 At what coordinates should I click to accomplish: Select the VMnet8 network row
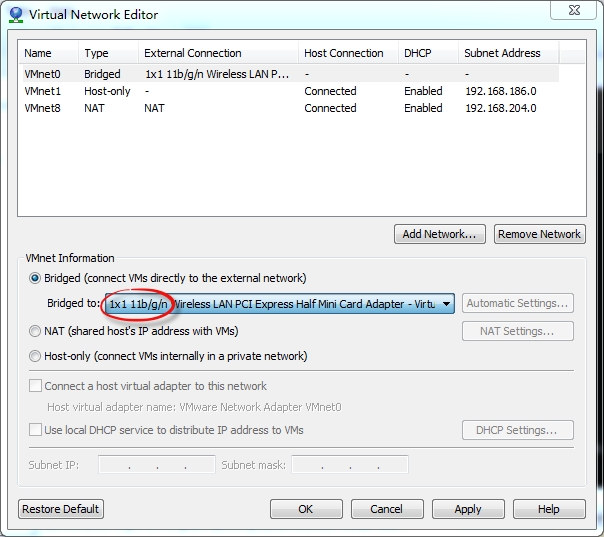(x=291, y=108)
